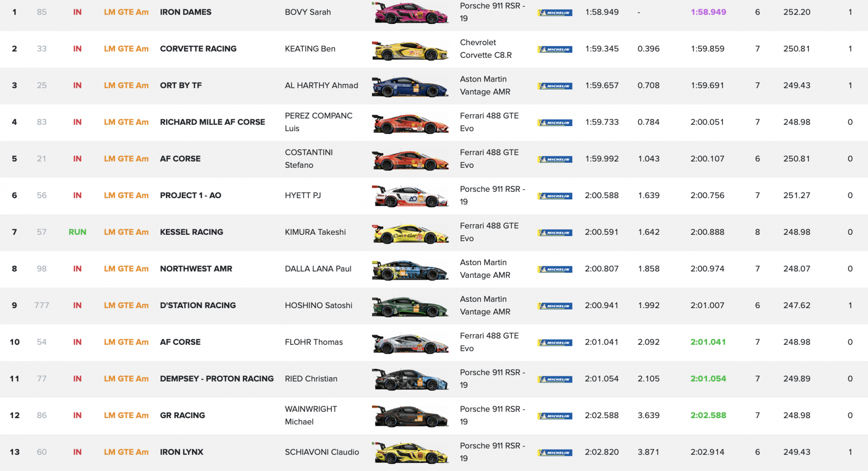Click the Chevrolet Corvette C8.R car model text

tap(486, 49)
